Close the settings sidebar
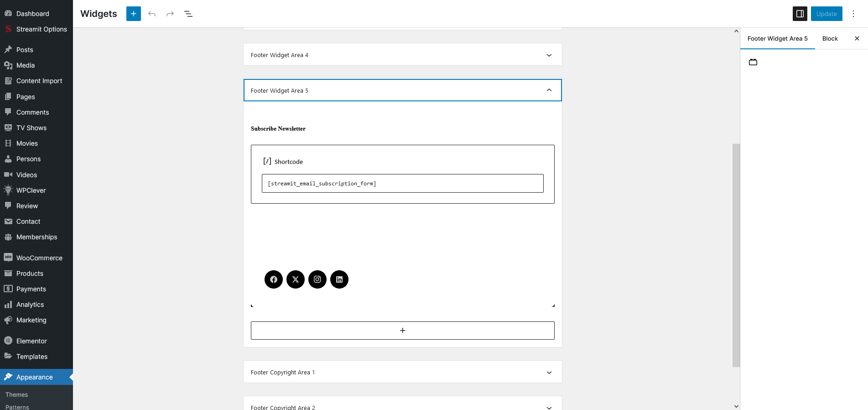Image resolution: width=868 pixels, height=410 pixels. pos(857,38)
